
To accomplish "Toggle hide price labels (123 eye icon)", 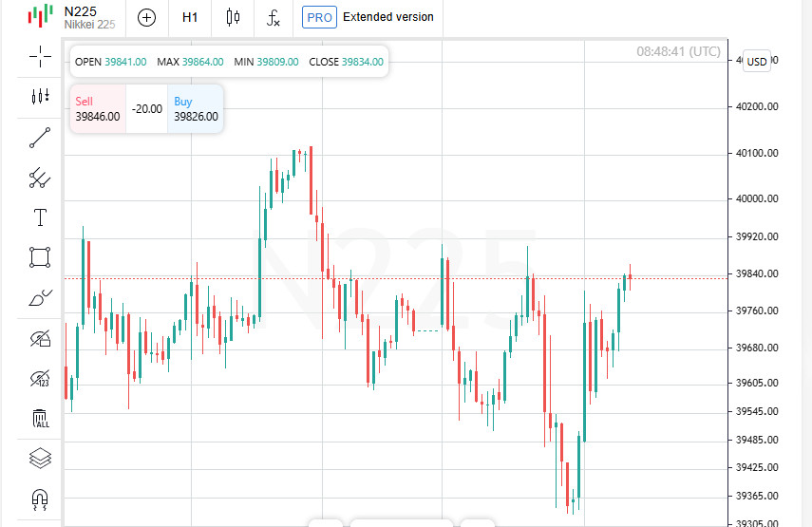I will click(40, 379).
